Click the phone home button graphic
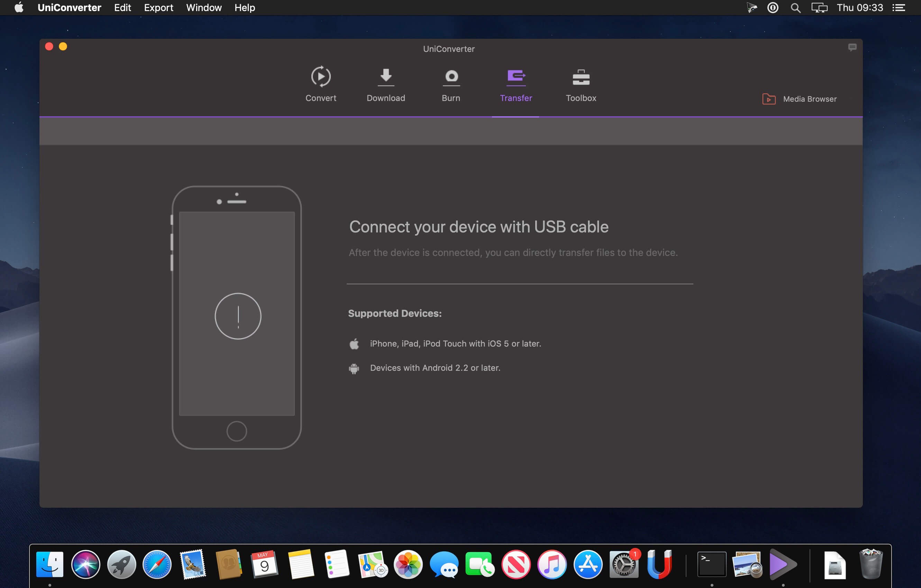 coord(236,431)
